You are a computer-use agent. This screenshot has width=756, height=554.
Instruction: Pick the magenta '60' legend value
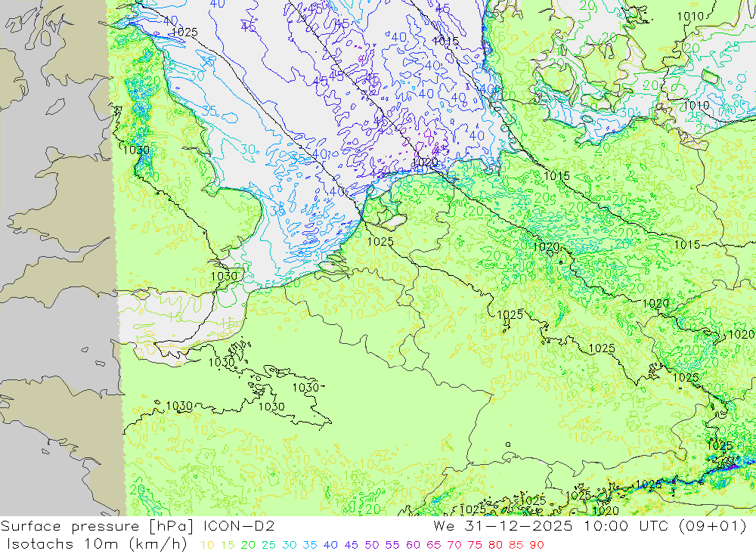pos(413,545)
